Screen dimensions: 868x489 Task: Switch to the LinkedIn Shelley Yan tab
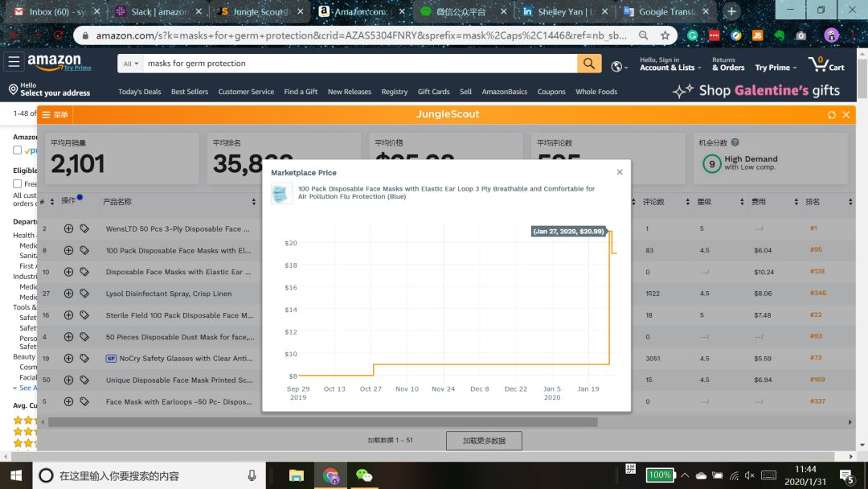pos(566,11)
